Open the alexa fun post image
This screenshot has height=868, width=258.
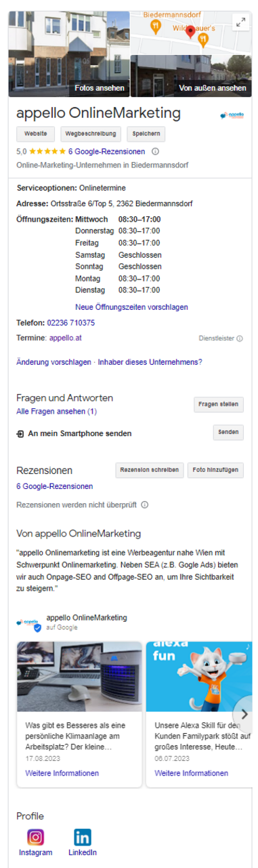(198, 676)
